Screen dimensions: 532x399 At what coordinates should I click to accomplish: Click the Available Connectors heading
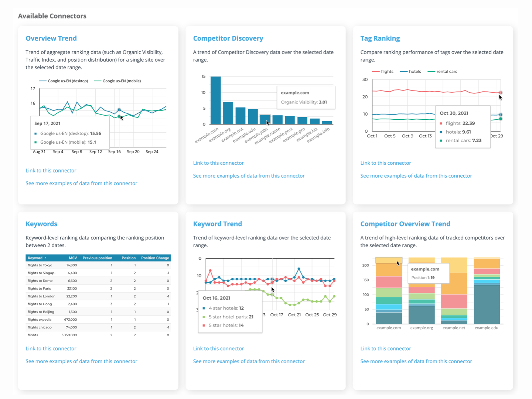[x=52, y=16]
